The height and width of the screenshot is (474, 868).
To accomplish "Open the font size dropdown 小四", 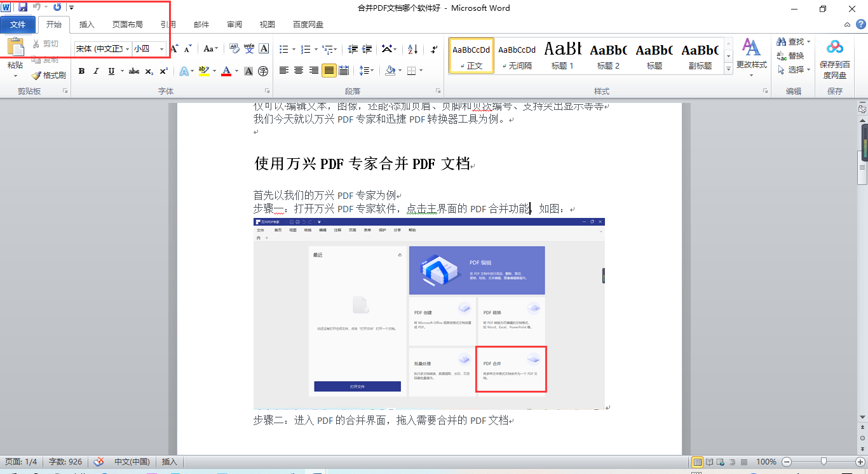I will click(162, 49).
